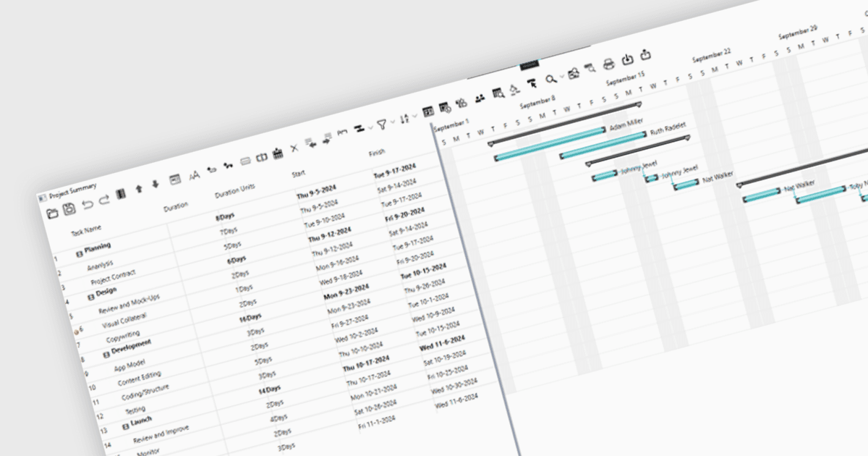The width and height of the screenshot is (868, 456).
Task: Open the task information window icon
Action: [174, 179]
